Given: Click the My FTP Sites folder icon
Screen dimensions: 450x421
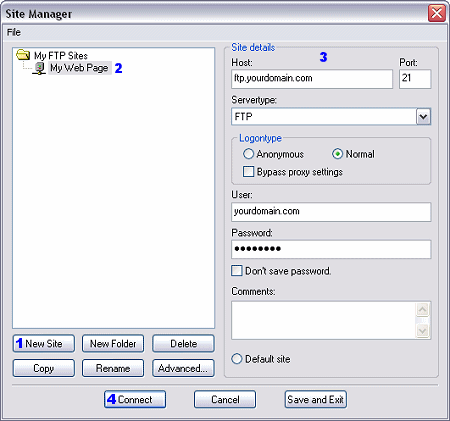Looking at the screenshot, I should pyautogui.click(x=23, y=55).
